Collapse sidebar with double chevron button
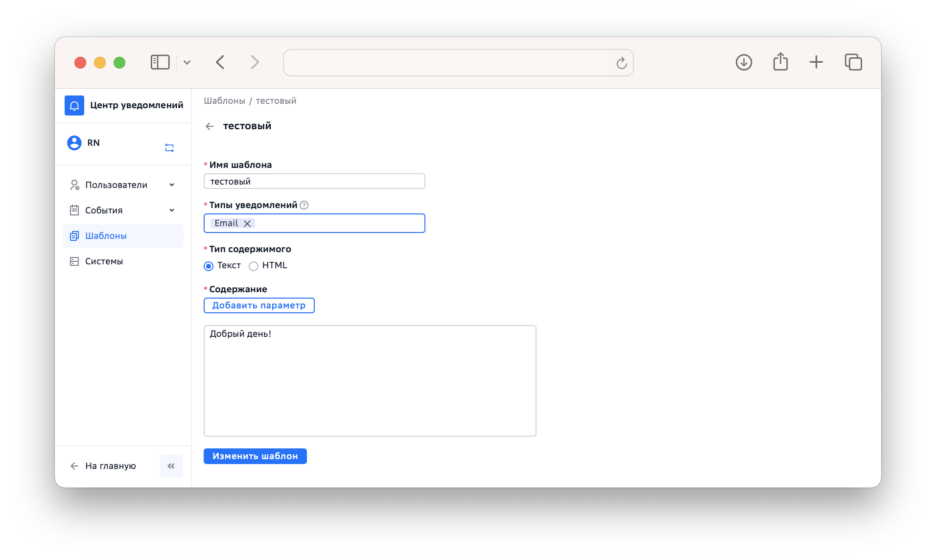The width and height of the screenshot is (936, 560). click(x=171, y=466)
